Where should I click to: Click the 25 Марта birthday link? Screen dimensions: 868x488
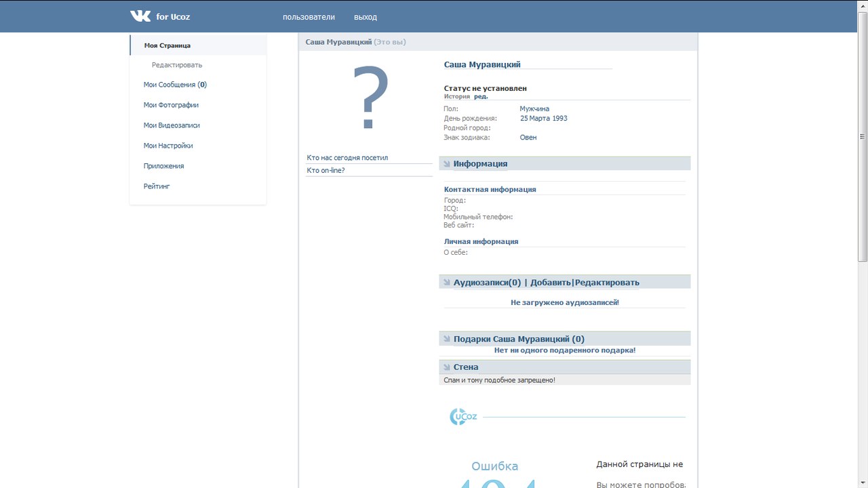click(x=536, y=118)
